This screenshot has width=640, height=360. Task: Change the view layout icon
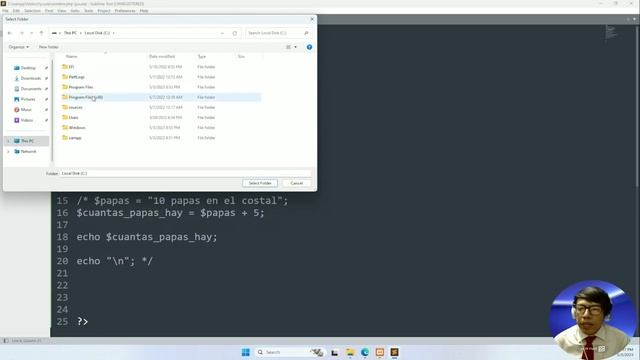[x=289, y=47]
